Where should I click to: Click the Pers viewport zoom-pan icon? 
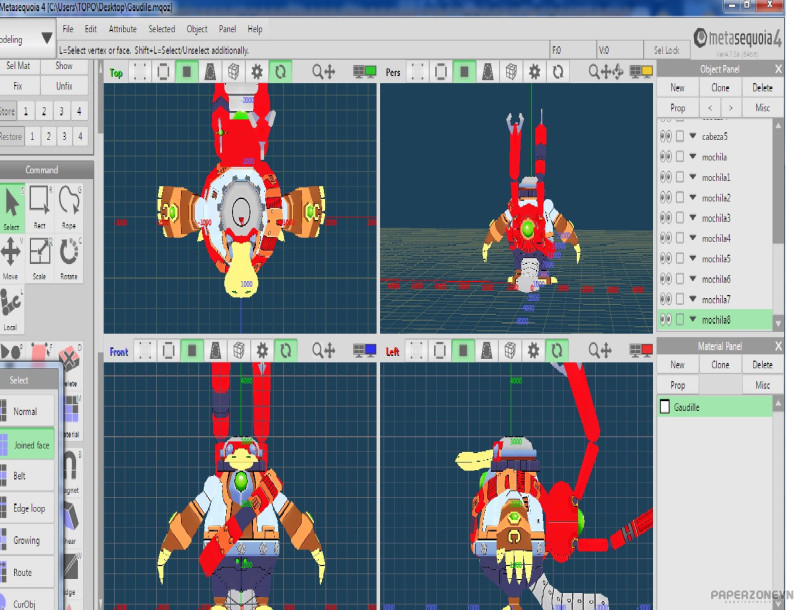pyautogui.click(x=601, y=72)
